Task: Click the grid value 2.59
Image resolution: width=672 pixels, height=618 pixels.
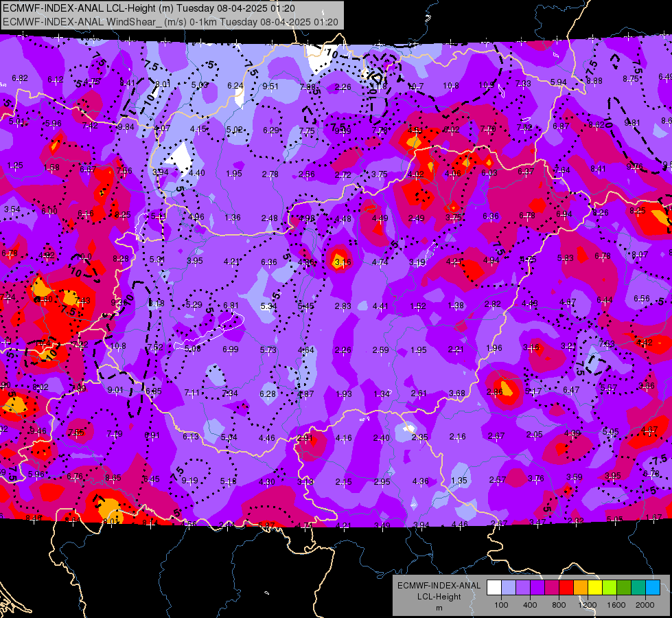Action: 380,350
